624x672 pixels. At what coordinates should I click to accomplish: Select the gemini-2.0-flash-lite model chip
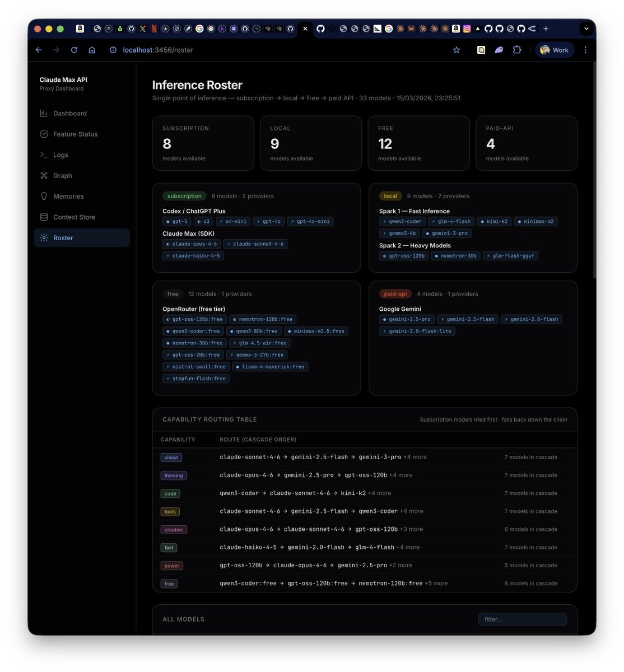pos(417,332)
